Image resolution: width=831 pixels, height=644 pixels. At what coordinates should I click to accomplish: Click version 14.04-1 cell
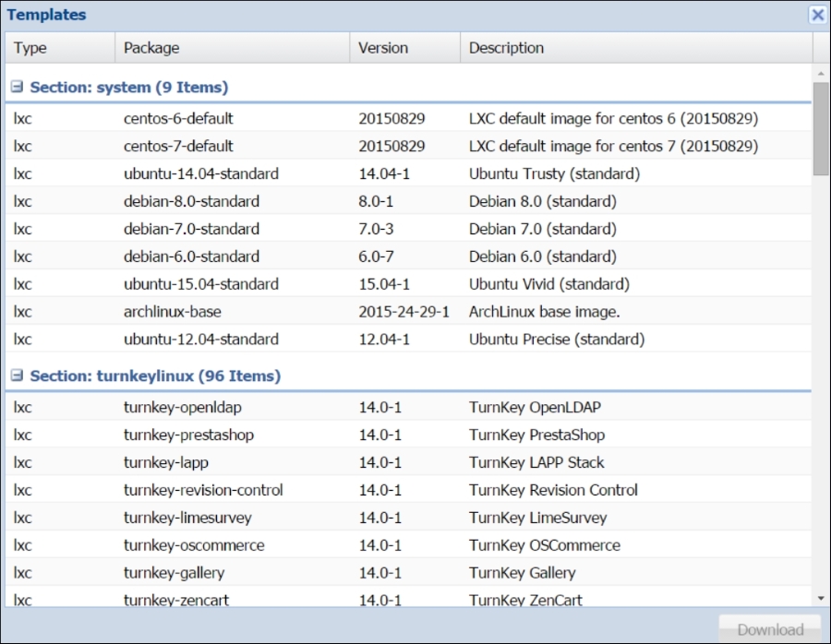384,173
